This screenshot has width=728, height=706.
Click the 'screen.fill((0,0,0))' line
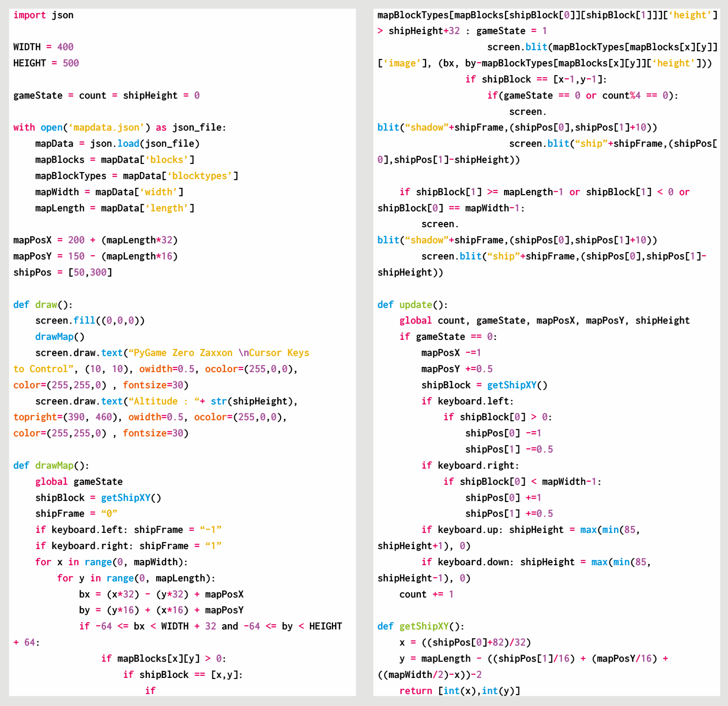(x=90, y=321)
